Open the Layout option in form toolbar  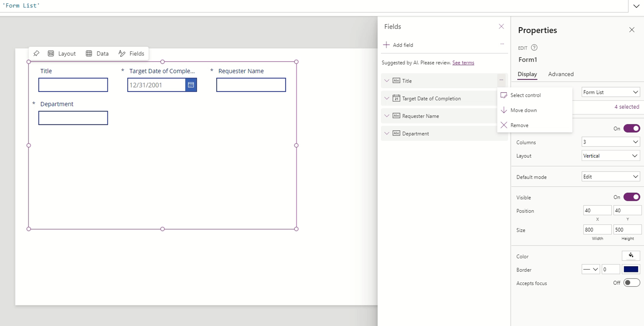62,53
